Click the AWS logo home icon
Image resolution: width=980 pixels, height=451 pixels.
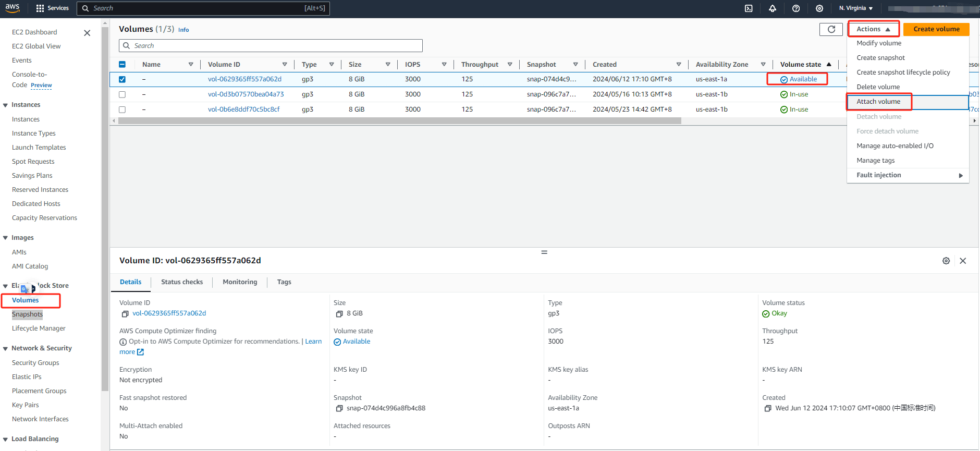pos(13,8)
